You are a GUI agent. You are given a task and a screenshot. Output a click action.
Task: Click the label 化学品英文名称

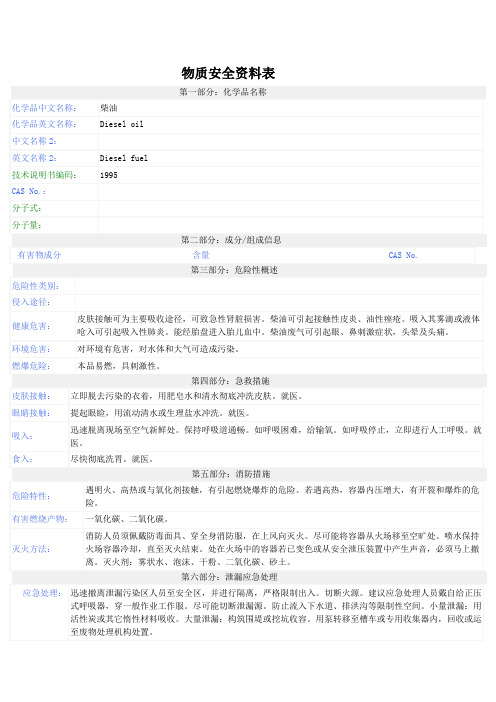[44, 124]
